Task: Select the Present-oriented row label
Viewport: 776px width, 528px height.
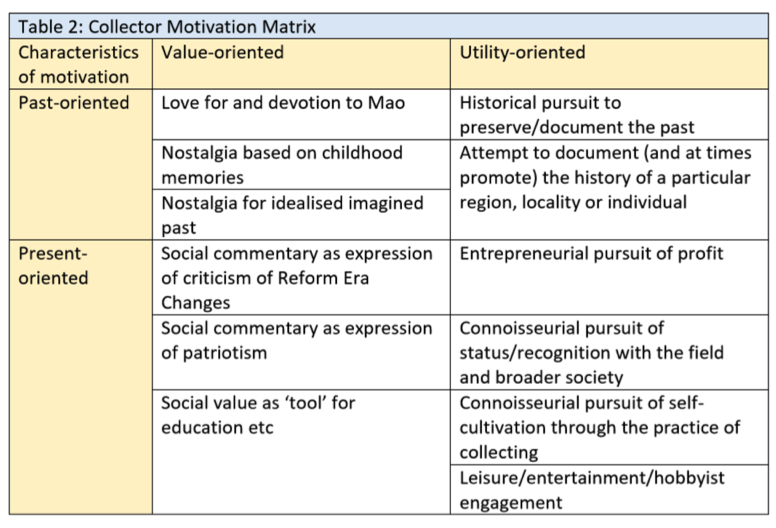Action: pos(81,377)
